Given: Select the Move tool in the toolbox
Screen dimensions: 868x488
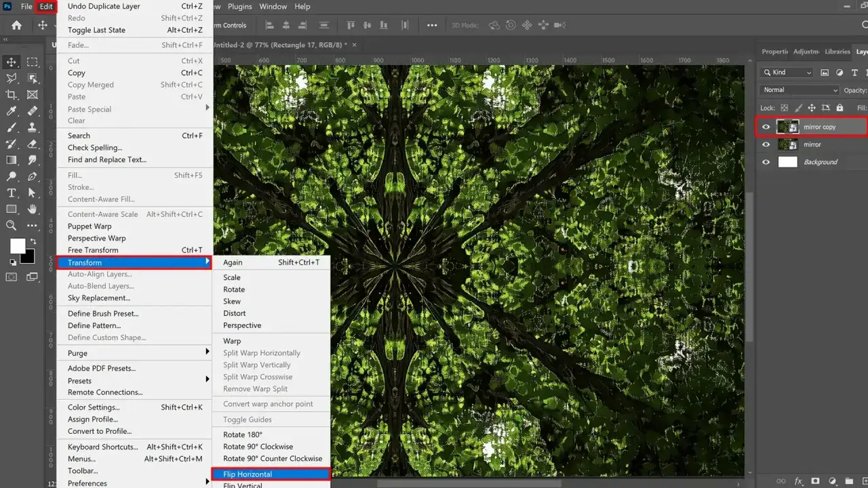Looking at the screenshot, I should tap(12, 62).
